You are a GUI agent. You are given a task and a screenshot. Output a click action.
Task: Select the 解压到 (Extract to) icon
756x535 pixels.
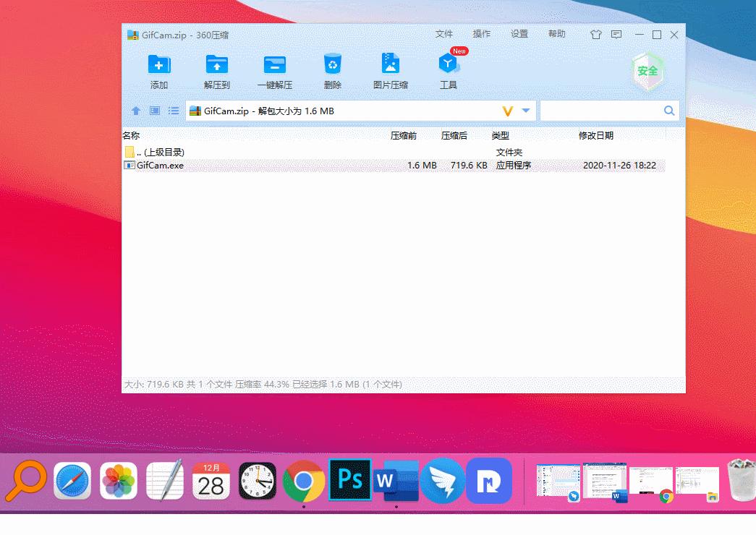point(216,70)
